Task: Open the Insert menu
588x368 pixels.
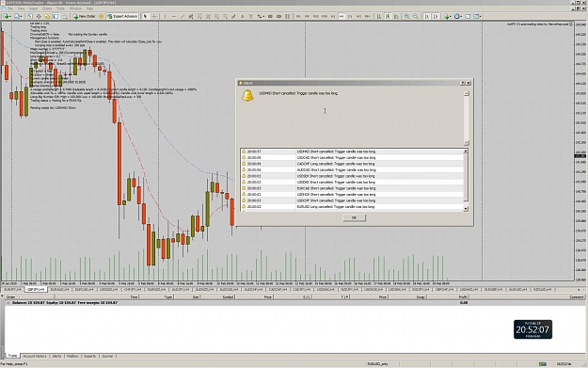Action: click(33, 8)
